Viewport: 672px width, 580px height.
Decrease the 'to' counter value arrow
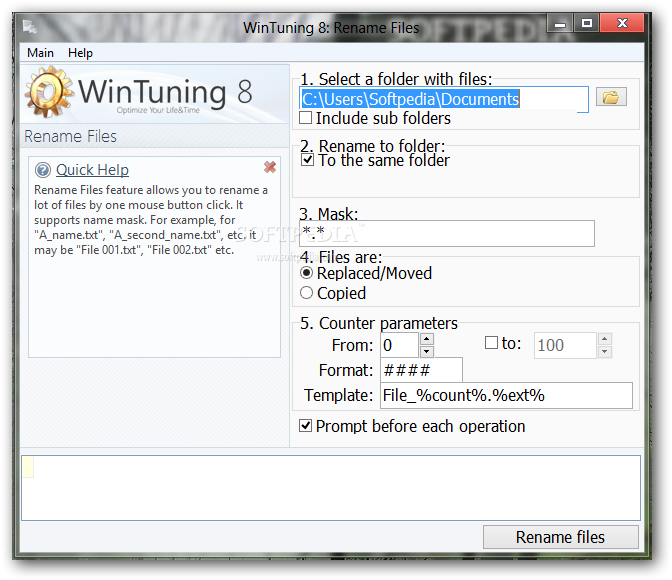[604, 352]
